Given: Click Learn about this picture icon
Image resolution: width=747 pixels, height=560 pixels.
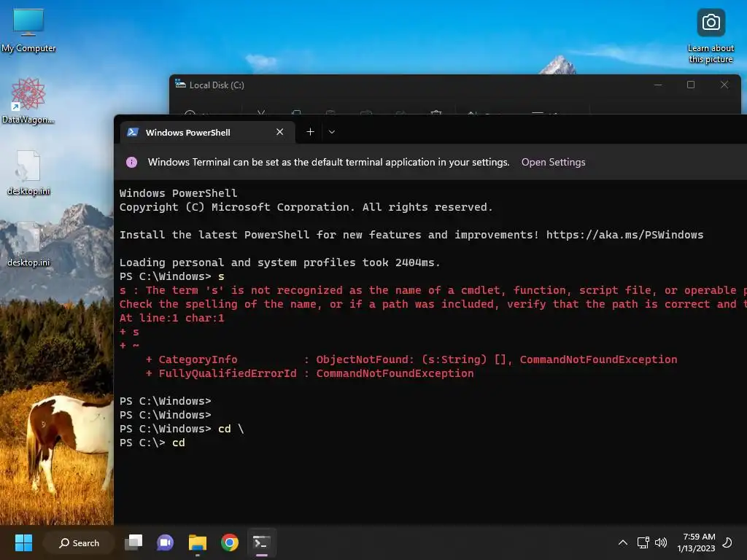Looking at the screenshot, I should pyautogui.click(x=711, y=36).
